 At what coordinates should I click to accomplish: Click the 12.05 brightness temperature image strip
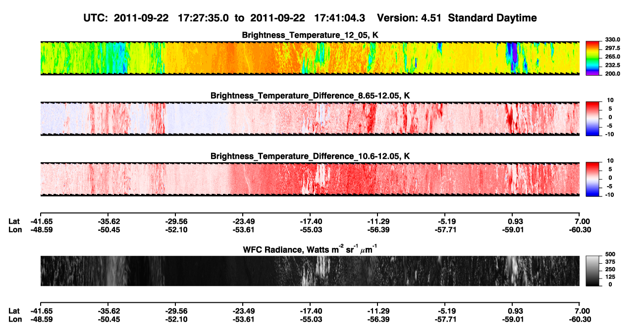pyautogui.click(x=310, y=58)
